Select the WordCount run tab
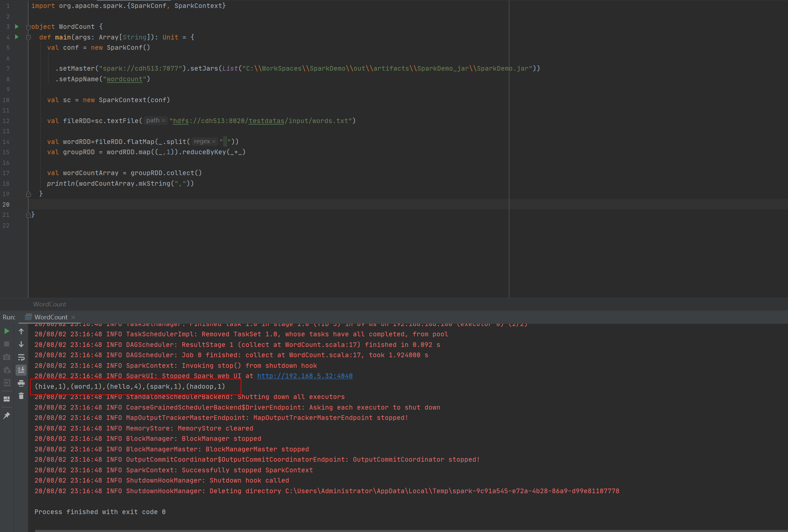This screenshot has width=788, height=532. pos(50,317)
